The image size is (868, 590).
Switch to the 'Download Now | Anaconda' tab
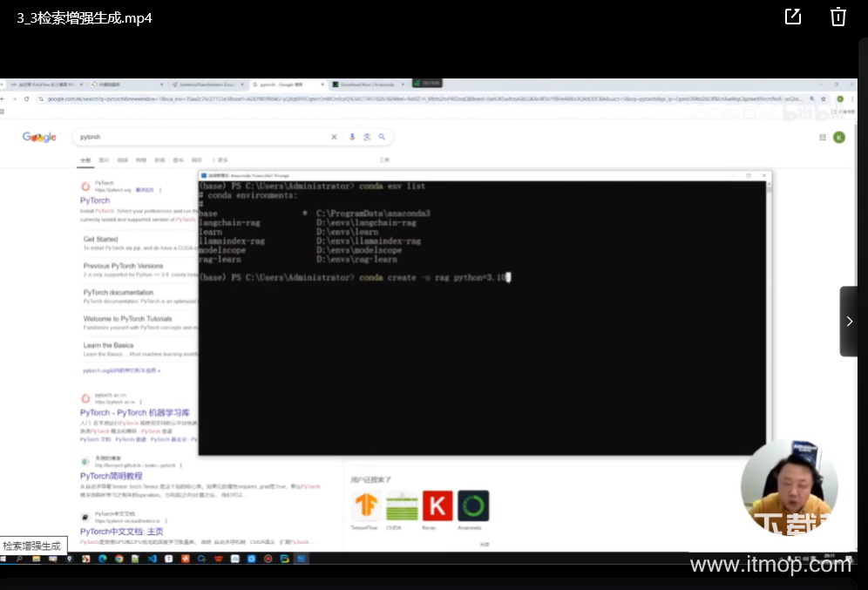coord(367,85)
